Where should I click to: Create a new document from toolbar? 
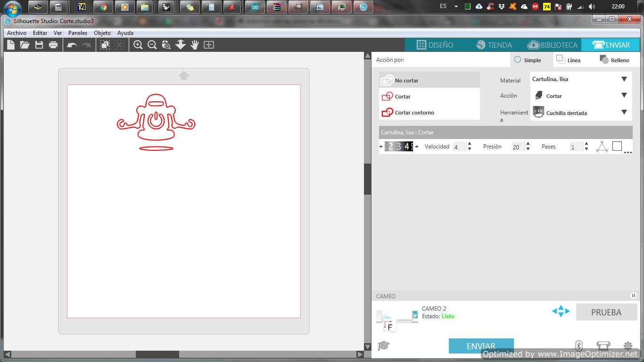tap(10, 45)
